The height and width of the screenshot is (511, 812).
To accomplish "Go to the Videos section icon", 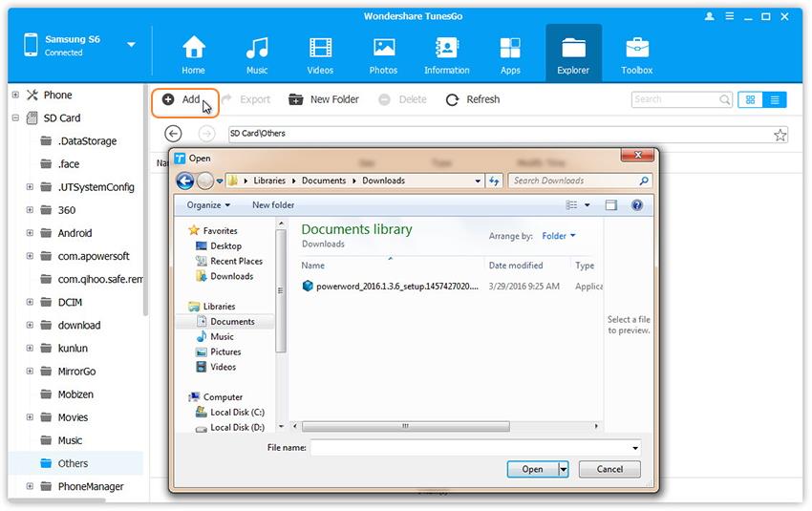I will coord(320,49).
